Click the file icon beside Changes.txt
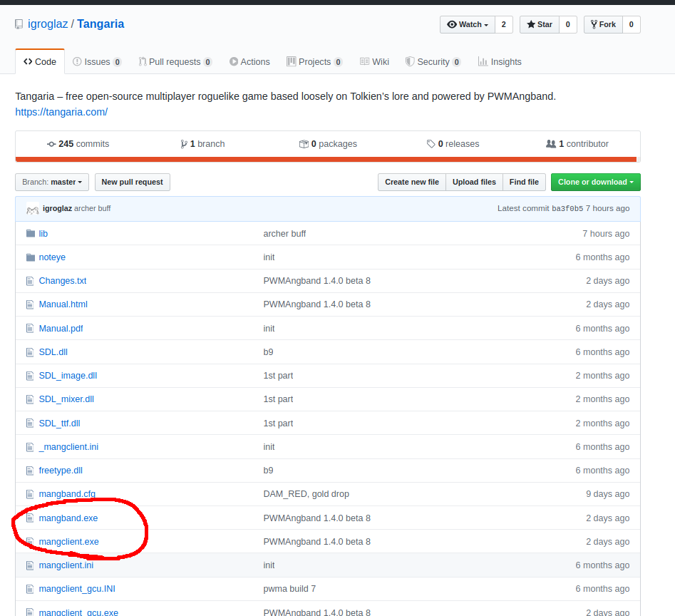 click(x=30, y=281)
